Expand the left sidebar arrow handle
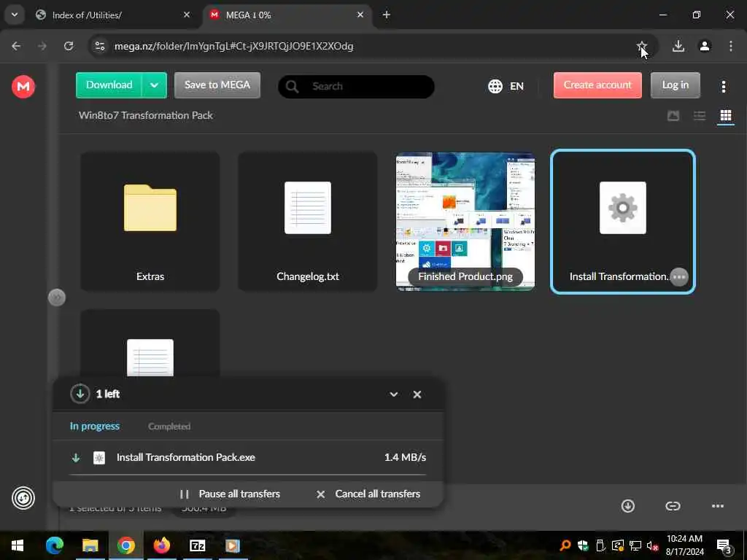 [x=57, y=297]
